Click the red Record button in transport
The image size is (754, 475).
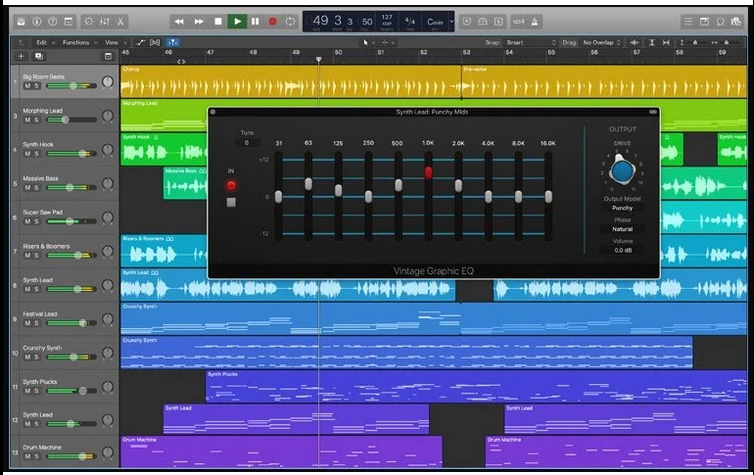tap(272, 20)
